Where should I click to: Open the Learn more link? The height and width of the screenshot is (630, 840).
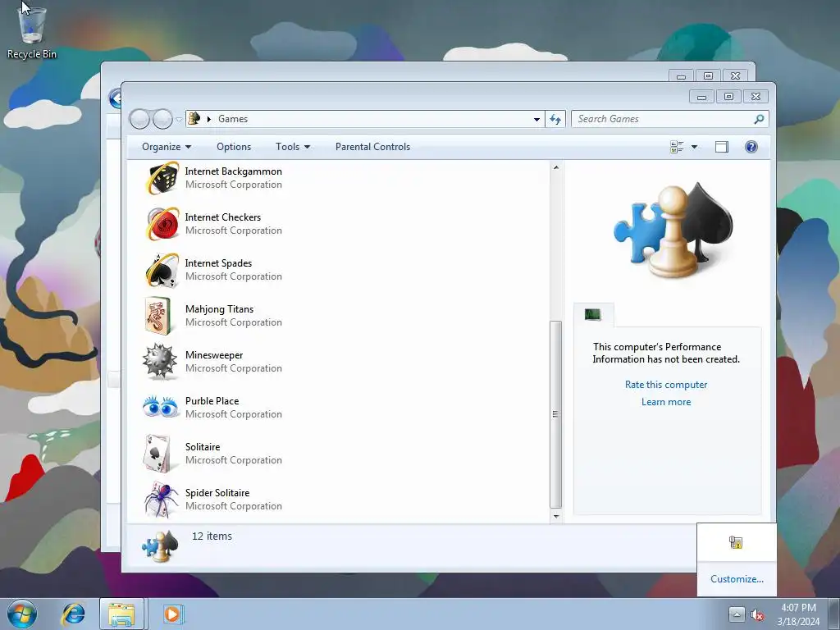click(666, 402)
